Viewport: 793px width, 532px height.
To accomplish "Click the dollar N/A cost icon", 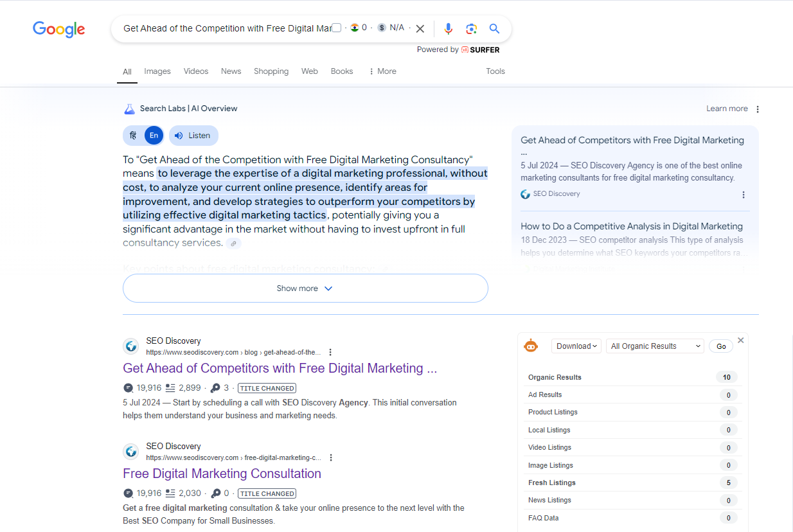I will click(x=382, y=28).
